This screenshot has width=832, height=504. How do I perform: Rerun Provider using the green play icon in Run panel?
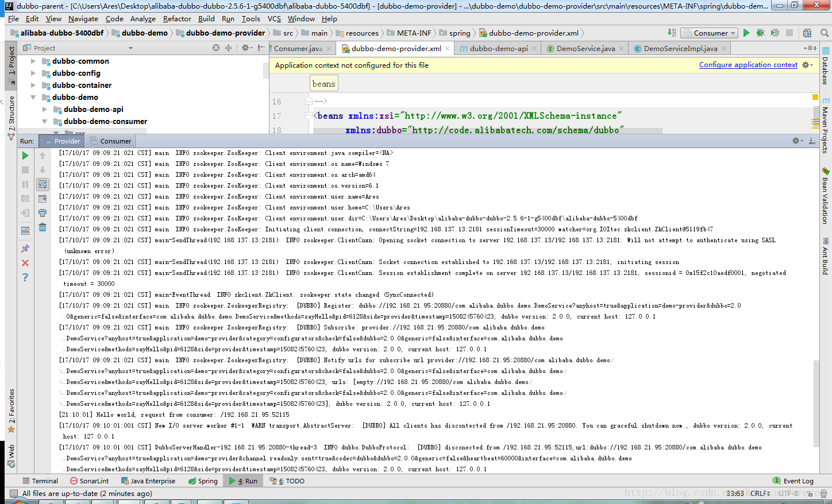click(x=25, y=156)
